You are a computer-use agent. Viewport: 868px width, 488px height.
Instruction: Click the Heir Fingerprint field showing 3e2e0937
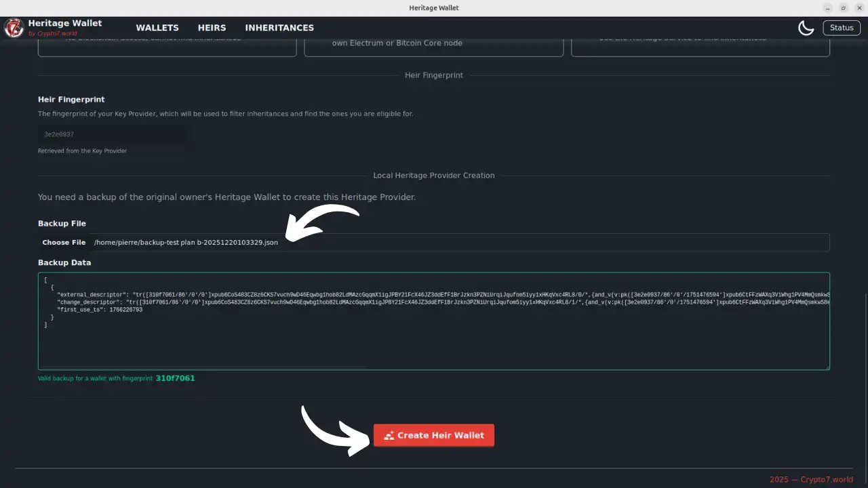click(x=113, y=134)
